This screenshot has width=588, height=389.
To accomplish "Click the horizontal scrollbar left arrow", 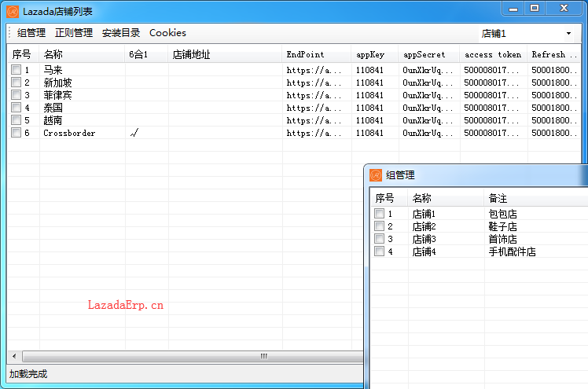I will pyautogui.click(x=14, y=356).
